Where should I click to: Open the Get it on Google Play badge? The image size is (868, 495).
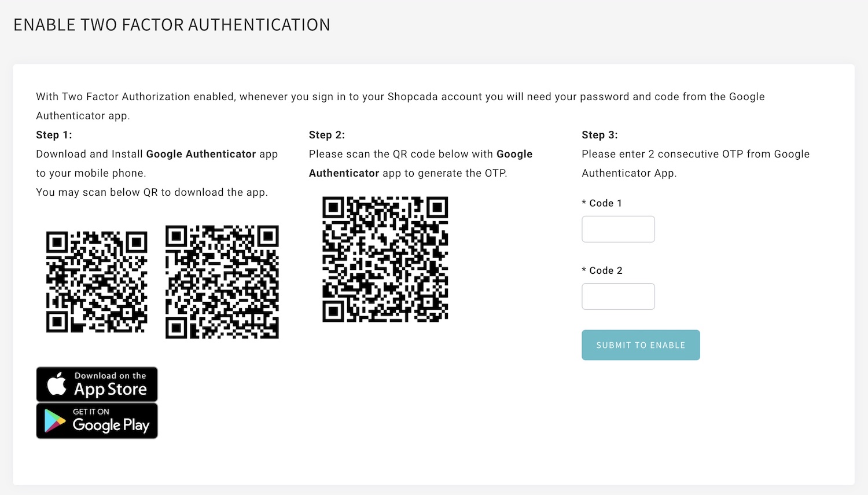(97, 421)
